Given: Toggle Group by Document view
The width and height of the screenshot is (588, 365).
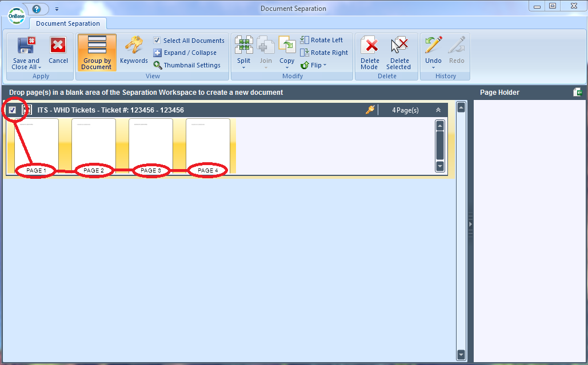Looking at the screenshot, I should [x=97, y=53].
